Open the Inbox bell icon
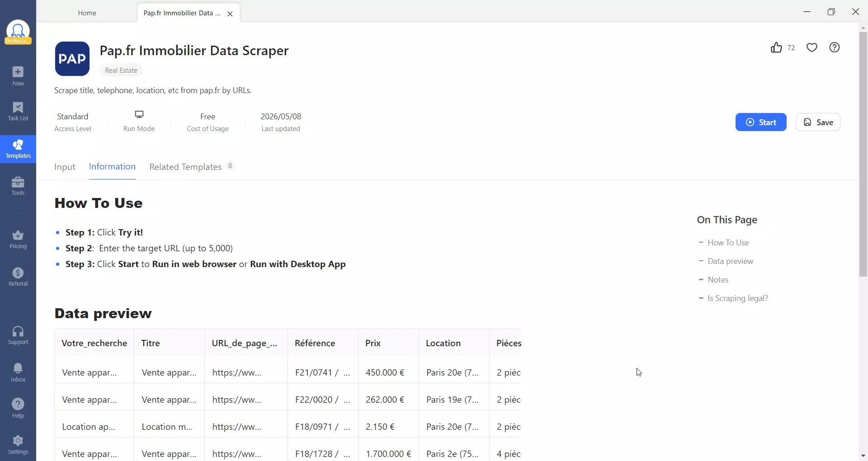 coord(18,372)
